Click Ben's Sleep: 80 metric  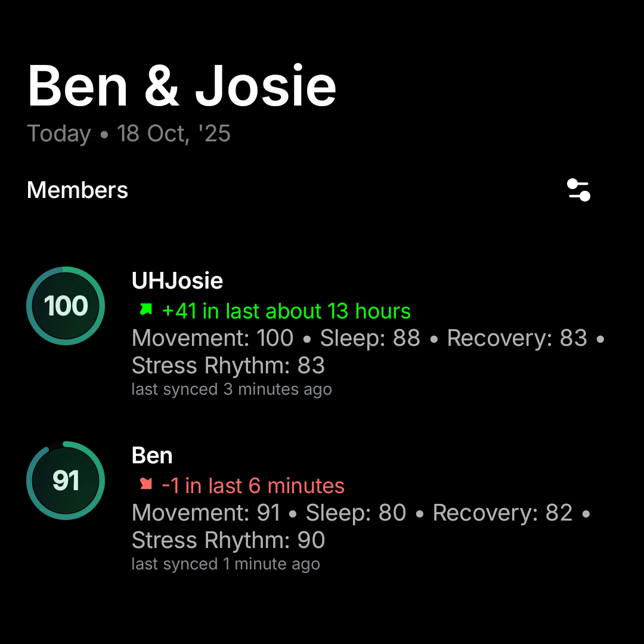tap(356, 513)
